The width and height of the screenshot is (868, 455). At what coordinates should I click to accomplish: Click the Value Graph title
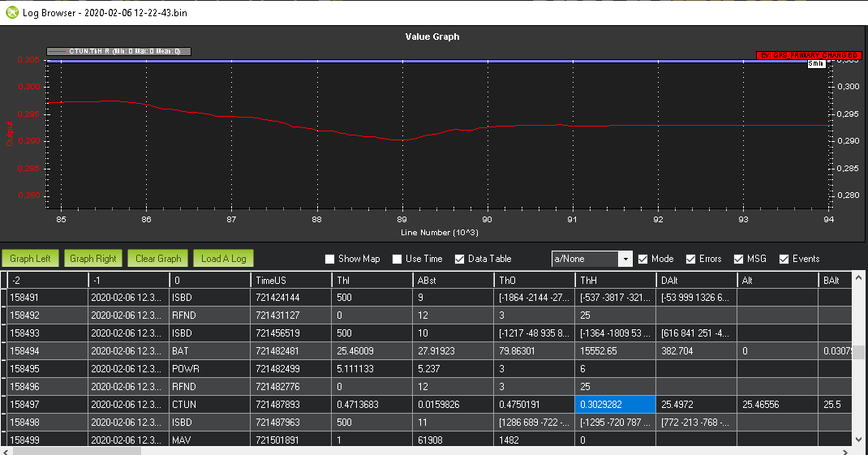[x=432, y=36]
